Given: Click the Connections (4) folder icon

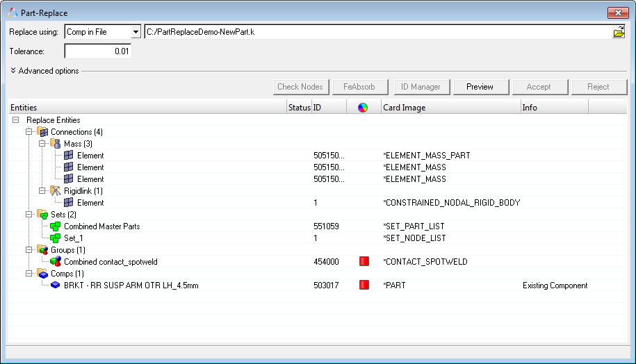Looking at the screenshot, I should (42, 132).
